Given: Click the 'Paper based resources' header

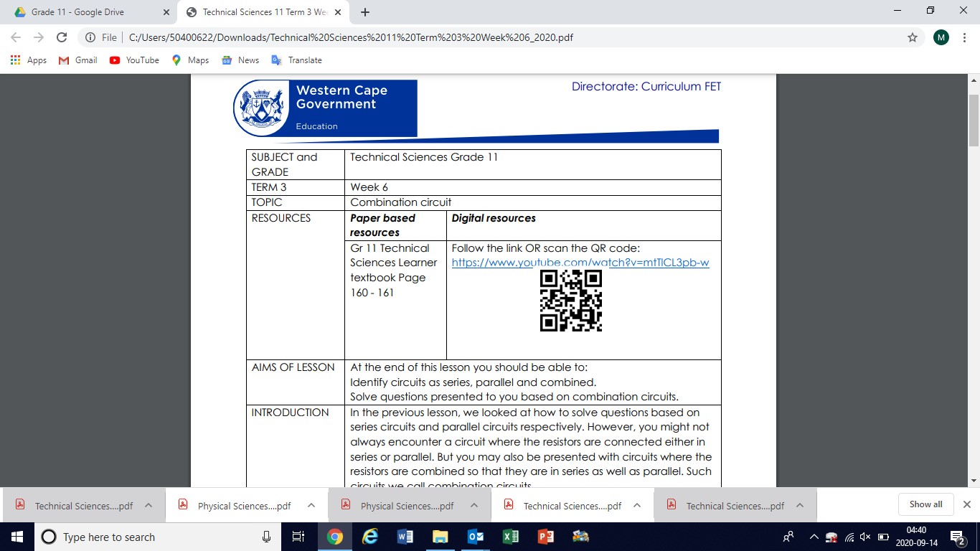Looking at the screenshot, I should coord(395,225).
